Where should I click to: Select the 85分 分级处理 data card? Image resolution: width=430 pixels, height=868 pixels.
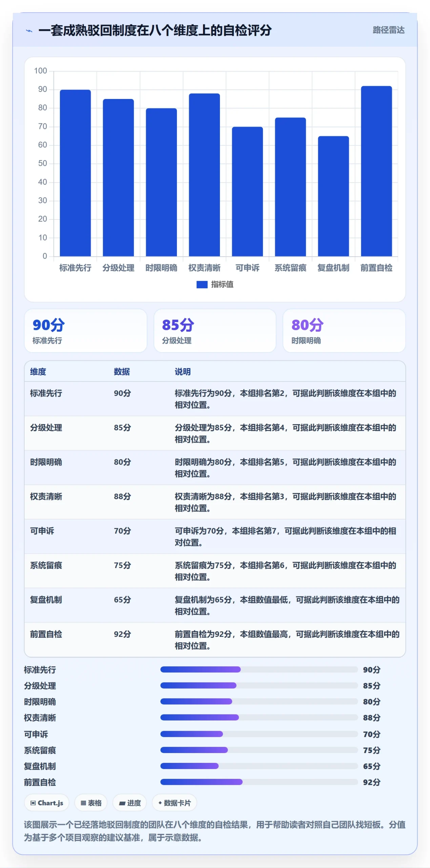(x=215, y=331)
